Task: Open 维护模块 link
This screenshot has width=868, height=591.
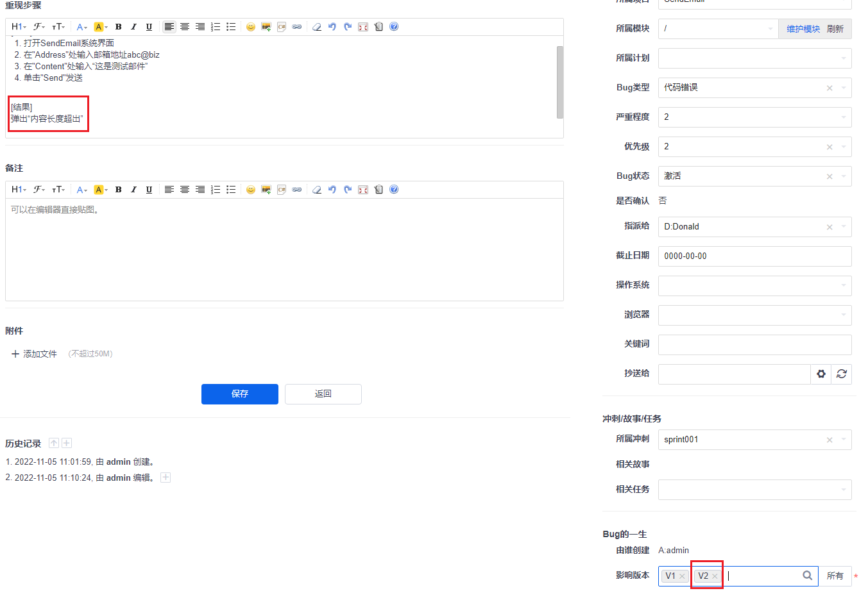Action: click(803, 29)
